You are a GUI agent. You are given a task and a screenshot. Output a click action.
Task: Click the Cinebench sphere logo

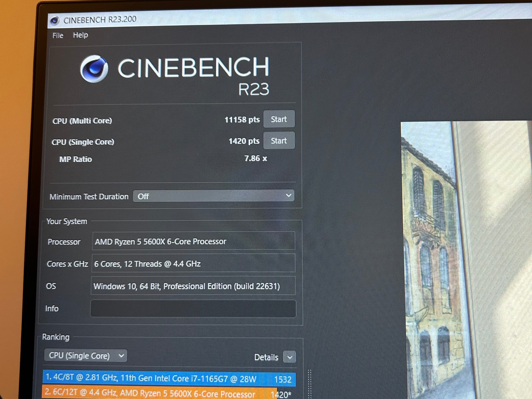pyautogui.click(x=94, y=69)
